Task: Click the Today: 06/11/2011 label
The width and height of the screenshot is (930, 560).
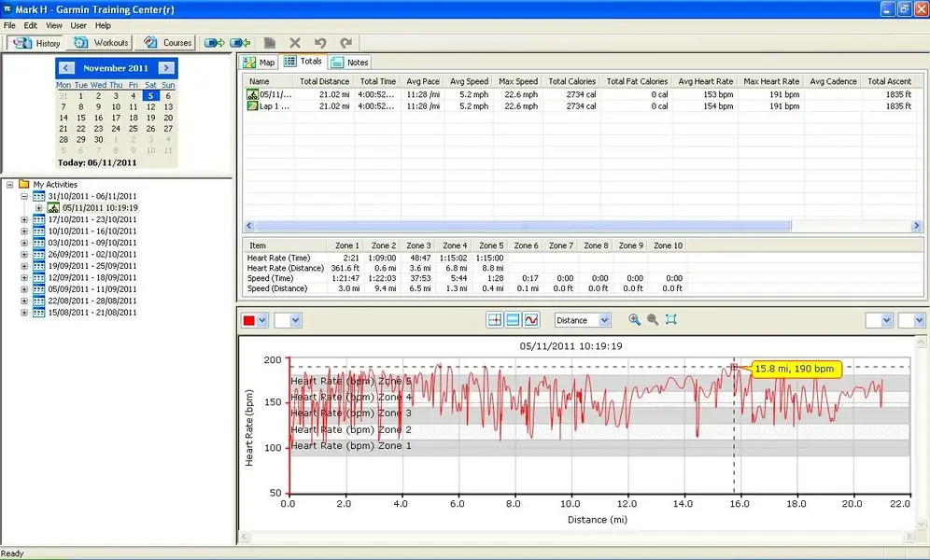Action: [97, 162]
